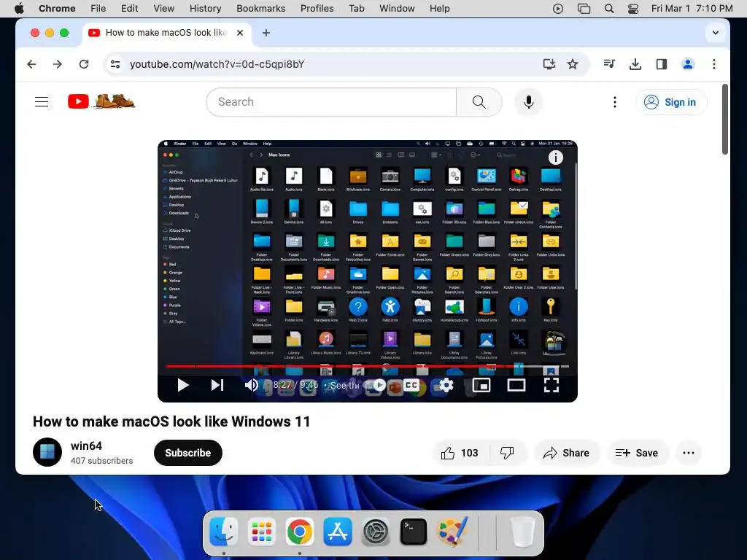Switch to theater mode

click(516, 385)
